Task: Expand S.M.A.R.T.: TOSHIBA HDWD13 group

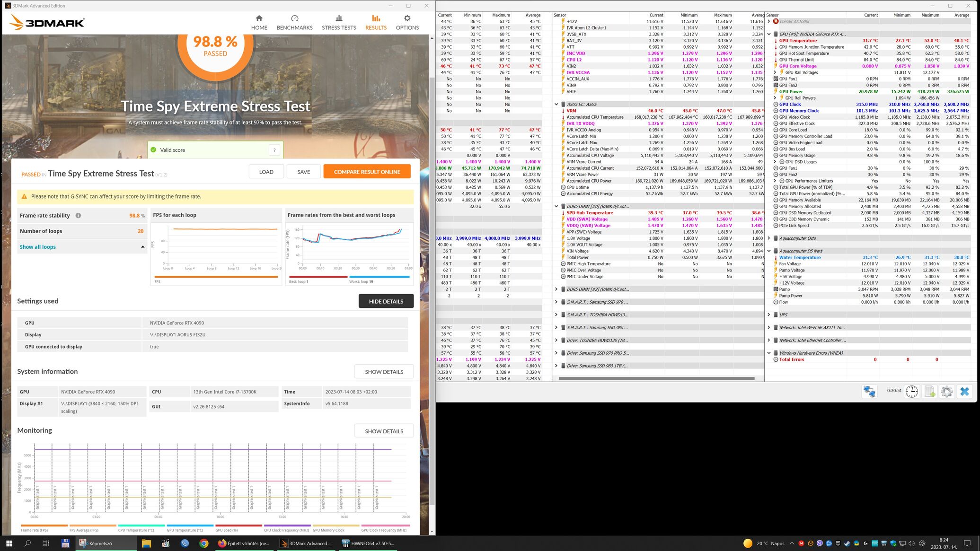Action: click(x=556, y=315)
